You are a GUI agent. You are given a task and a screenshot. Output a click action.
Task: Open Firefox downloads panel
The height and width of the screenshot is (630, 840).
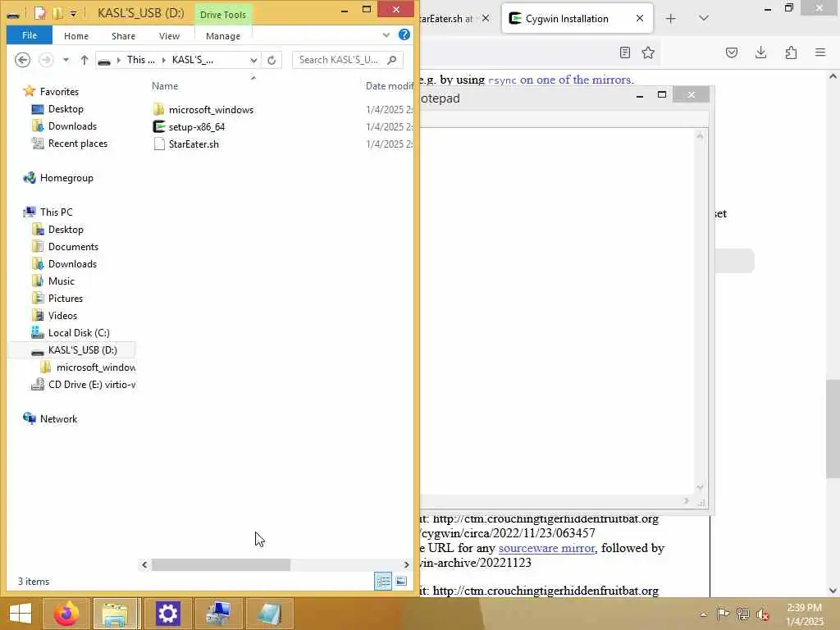pos(760,52)
